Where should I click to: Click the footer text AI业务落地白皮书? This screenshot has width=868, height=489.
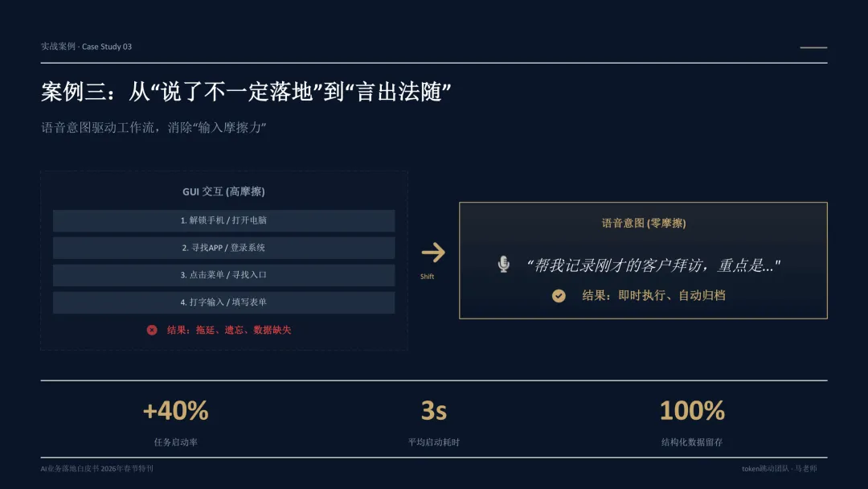click(x=97, y=469)
